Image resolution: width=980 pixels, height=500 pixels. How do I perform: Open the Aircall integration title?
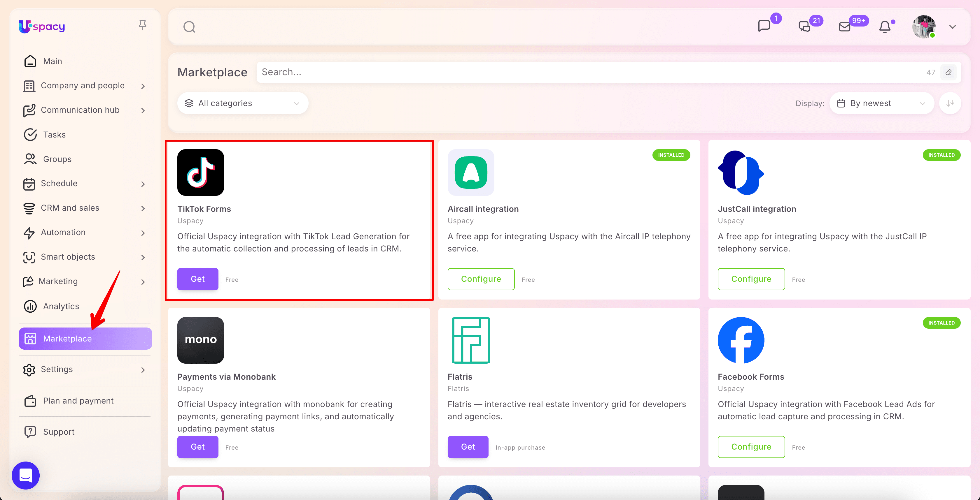click(483, 209)
